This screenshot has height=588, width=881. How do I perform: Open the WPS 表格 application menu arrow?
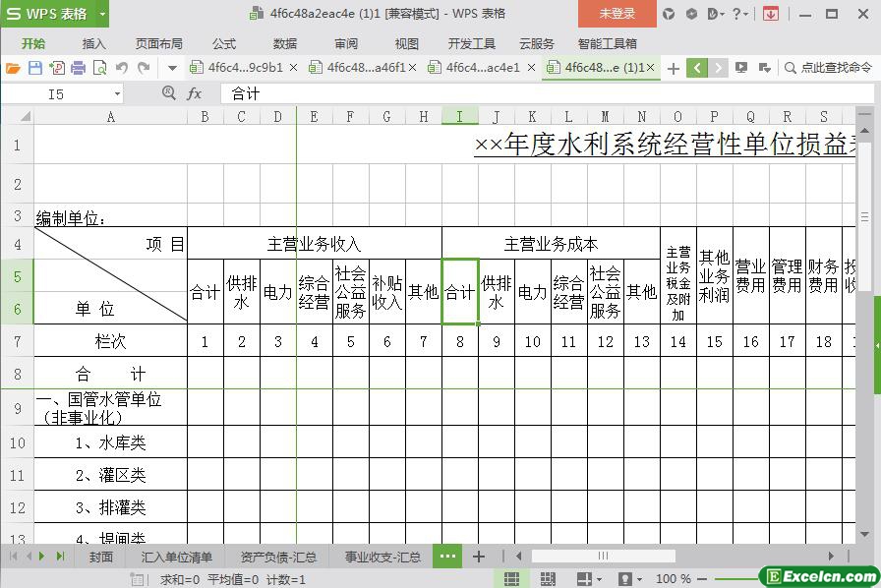pos(102,14)
